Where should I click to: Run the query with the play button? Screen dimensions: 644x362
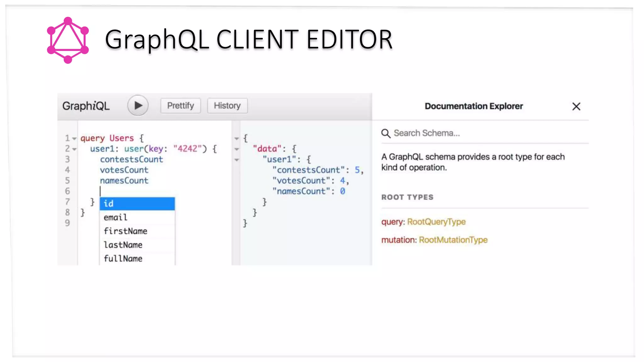[x=138, y=106]
